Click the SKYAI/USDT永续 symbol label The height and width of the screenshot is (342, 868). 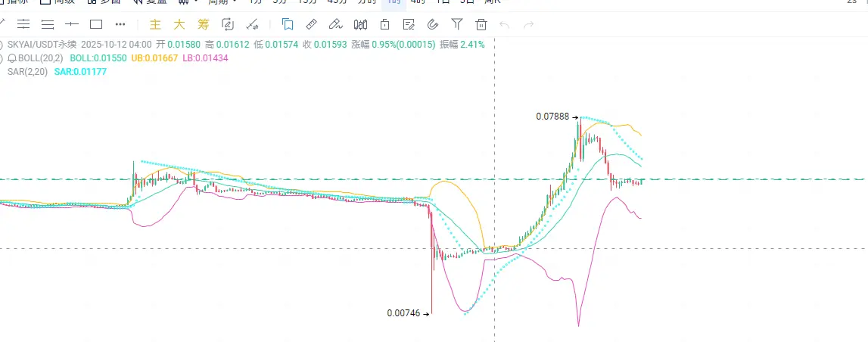pos(42,45)
